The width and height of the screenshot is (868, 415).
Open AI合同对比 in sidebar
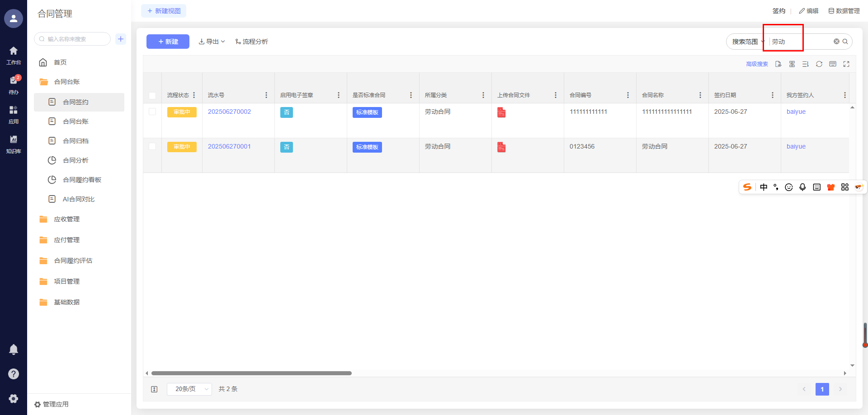pos(78,199)
